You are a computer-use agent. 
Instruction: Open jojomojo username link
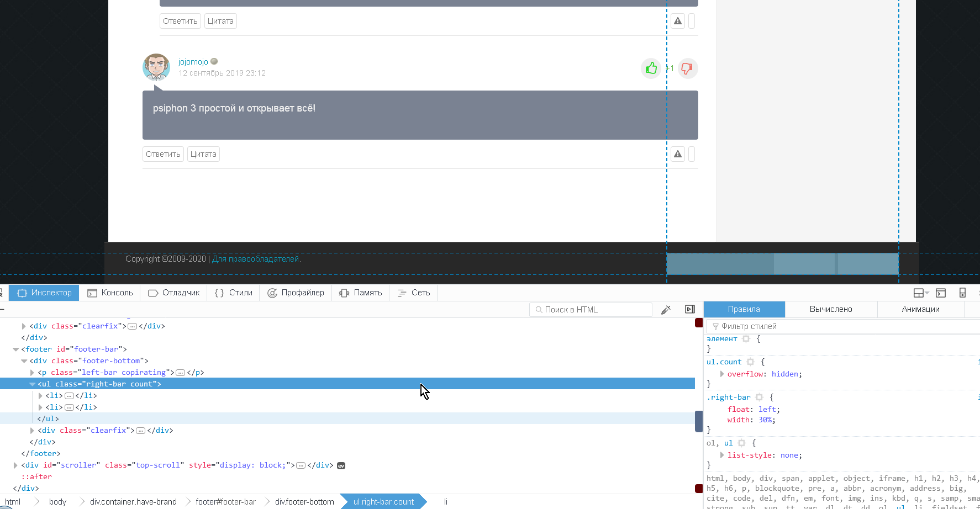(x=193, y=62)
